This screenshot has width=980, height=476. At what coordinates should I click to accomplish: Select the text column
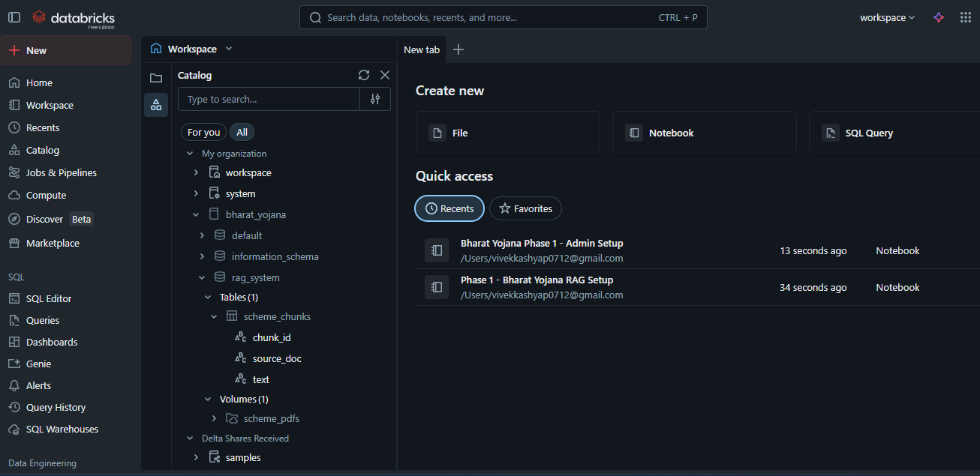tap(260, 379)
